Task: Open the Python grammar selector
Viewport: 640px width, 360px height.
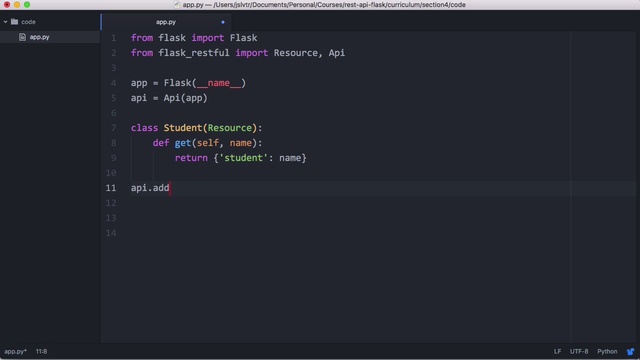Action: [607, 351]
